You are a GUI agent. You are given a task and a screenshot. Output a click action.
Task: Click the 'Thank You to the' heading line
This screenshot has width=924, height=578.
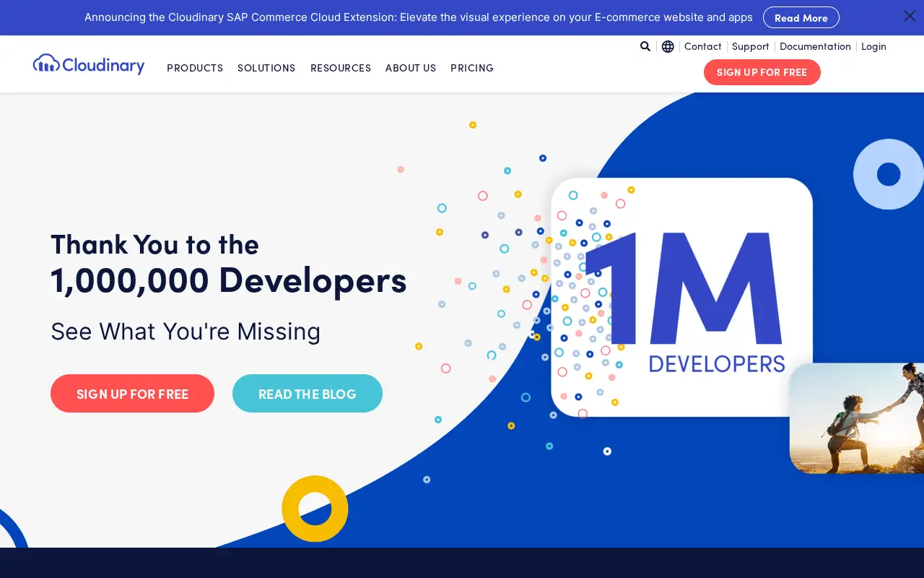pos(154,245)
